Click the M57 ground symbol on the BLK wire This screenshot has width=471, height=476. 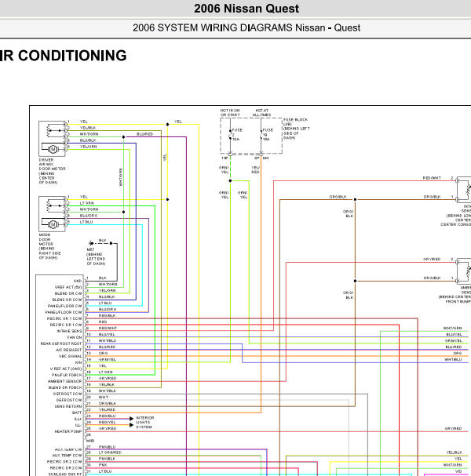pos(91,243)
